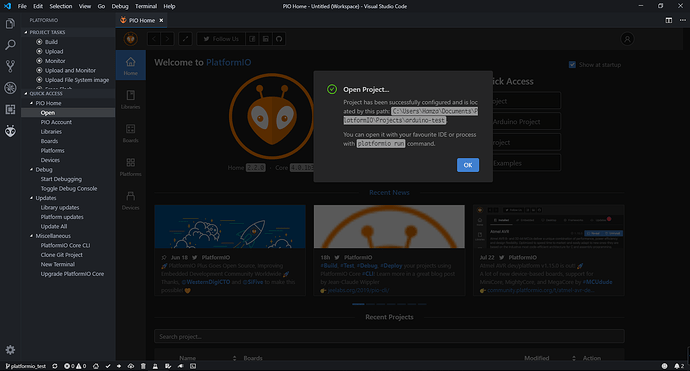This screenshot has width=690, height=371.
Task: Open the PIO account avatar icon
Action: point(627,39)
